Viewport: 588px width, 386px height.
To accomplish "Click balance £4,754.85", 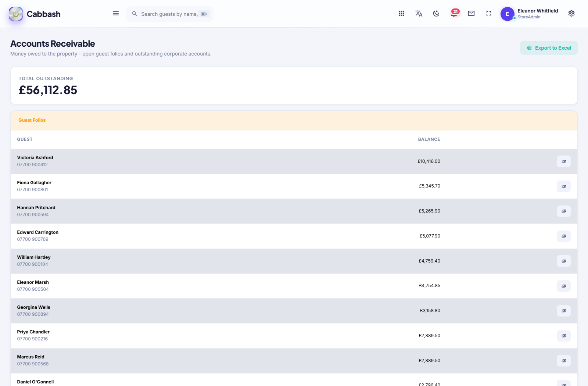I will tap(430, 286).
